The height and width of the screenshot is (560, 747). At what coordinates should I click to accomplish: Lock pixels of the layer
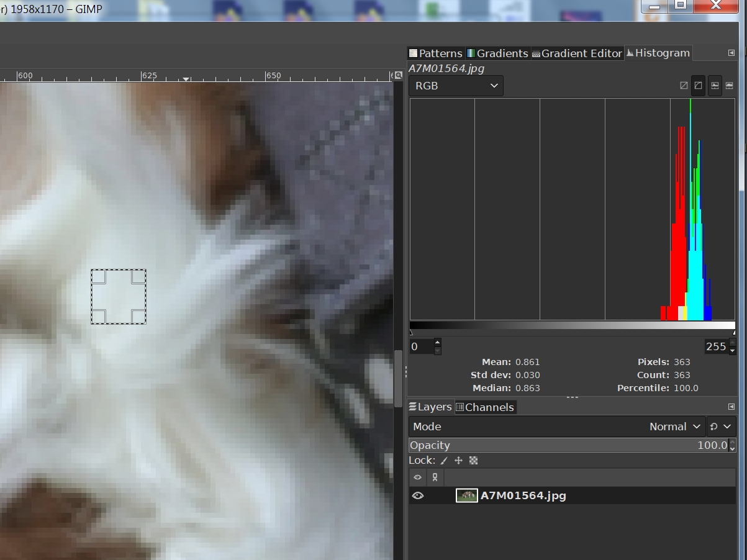tap(443, 461)
